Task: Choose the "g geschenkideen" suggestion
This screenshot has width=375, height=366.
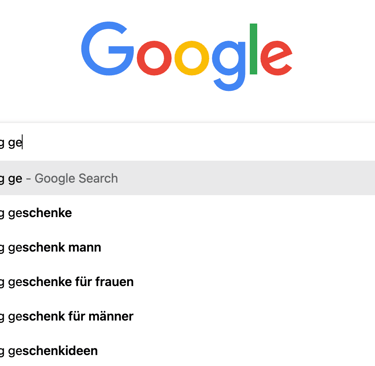Action: pyautogui.click(x=187, y=350)
